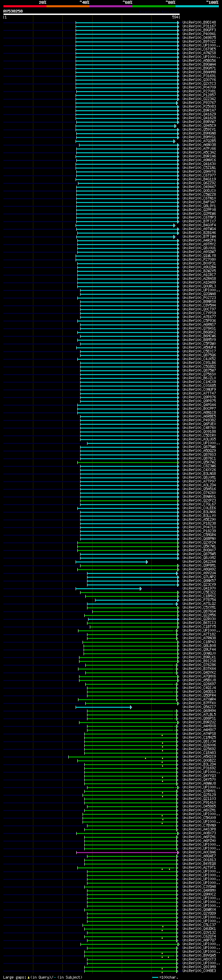
Task: Select UniRef100_A5BG56 label
Action: 199,60
